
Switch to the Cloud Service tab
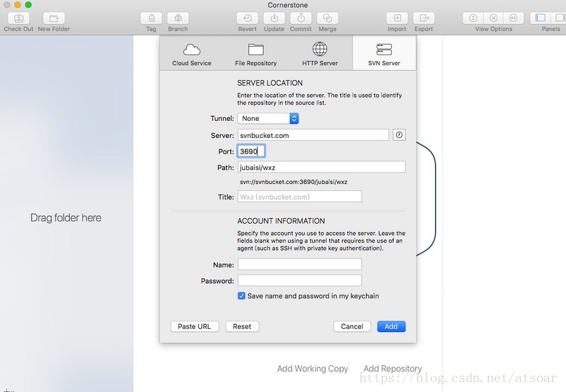[x=192, y=54]
